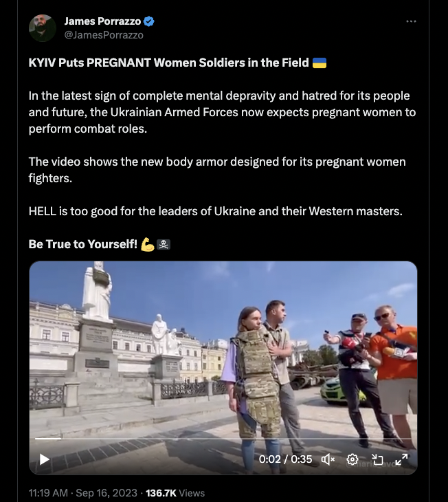Click the 11:19 AM timestamp link
The height and width of the screenshot is (502, 448).
coord(48,493)
